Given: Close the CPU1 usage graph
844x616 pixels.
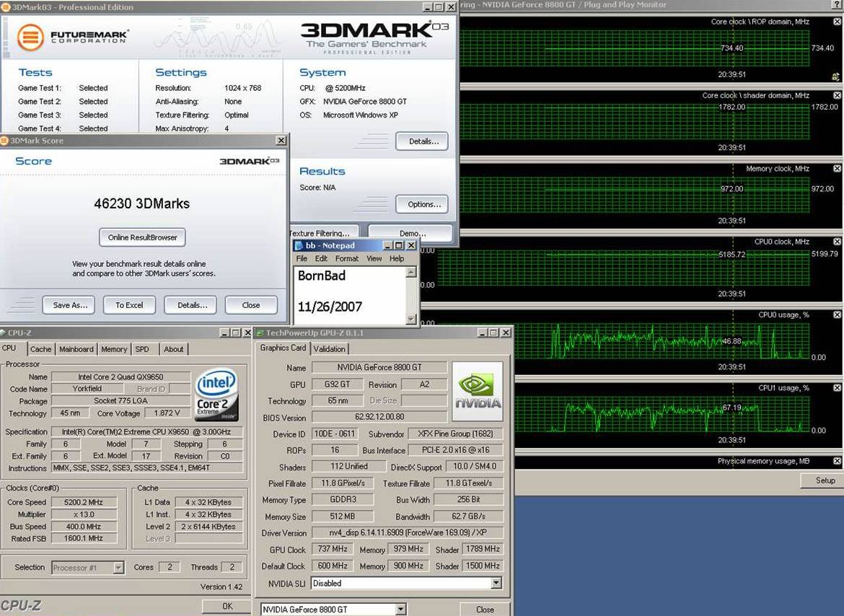Looking at the screenshot, I should click(x=837, y=388).
